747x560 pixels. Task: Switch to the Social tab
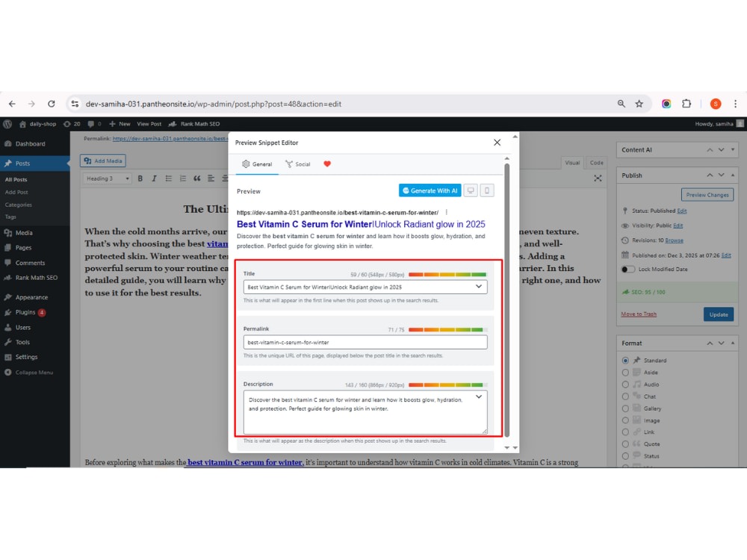pyautogui.click(x=298, y=164)
